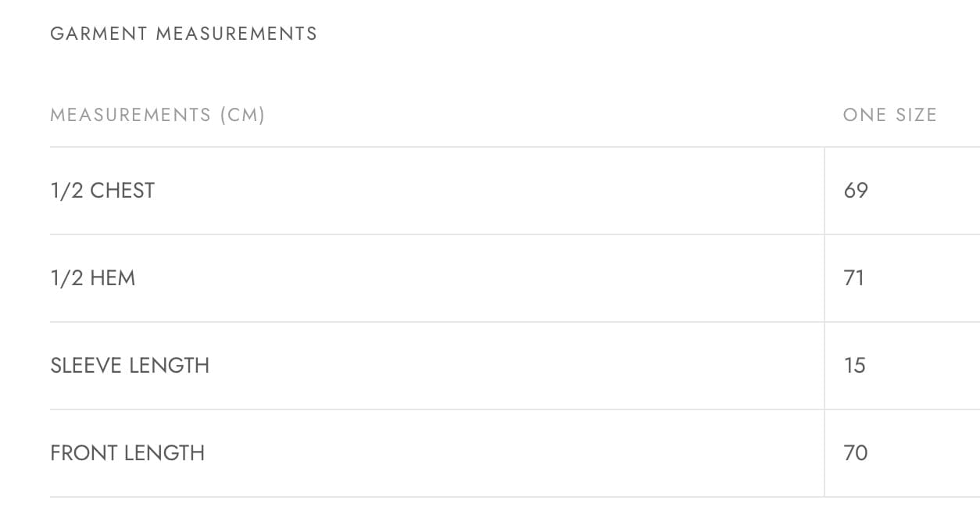
Task: Select the SLEEVE LENGTH row label
Action: tap(130, 366)
